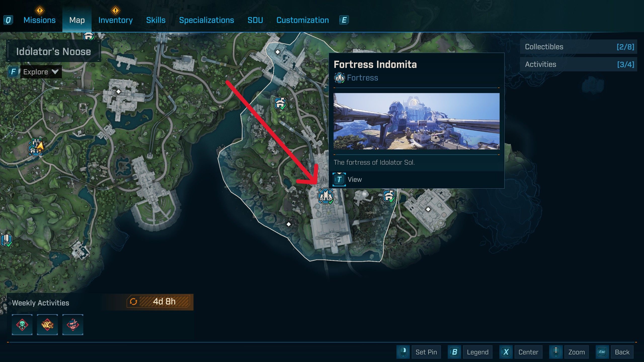Click the alert badge above Inventory
The height and width of the screenshot is (362, 644).
(x=115, y=11)
